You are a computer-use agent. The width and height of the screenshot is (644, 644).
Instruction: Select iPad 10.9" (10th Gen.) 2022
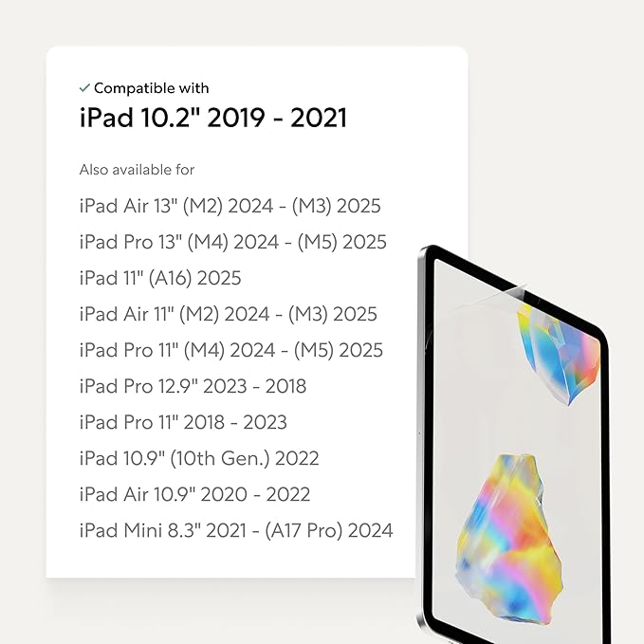coord(199,458)
